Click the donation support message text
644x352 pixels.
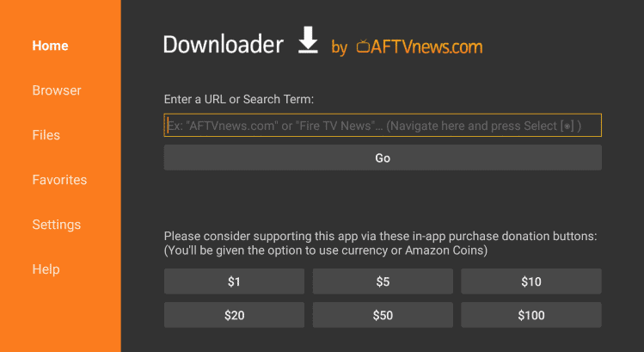(380, 243)
